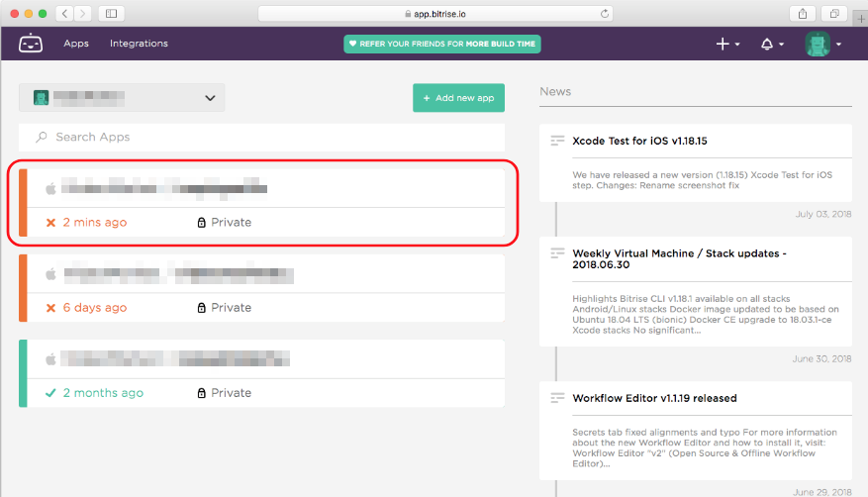This screenshot has width=868, height=497.
Task: Click the News heading
Action: point(555,92)
